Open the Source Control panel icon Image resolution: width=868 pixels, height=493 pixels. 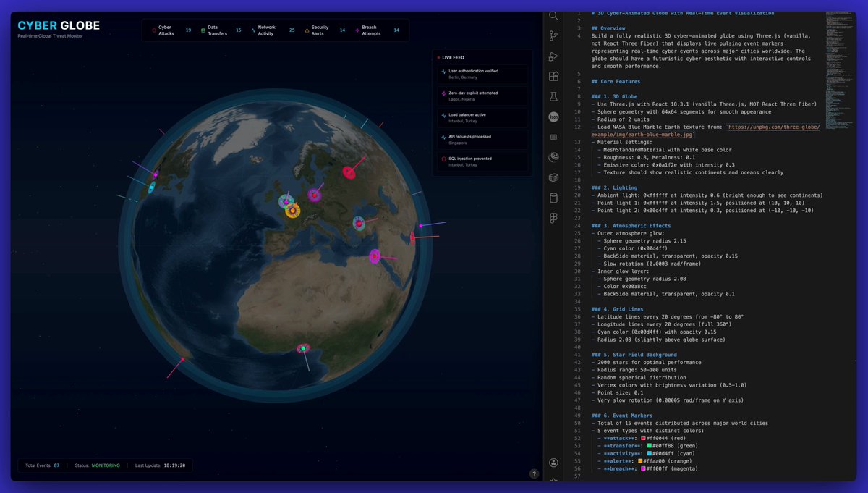click(x=553, y=35)
